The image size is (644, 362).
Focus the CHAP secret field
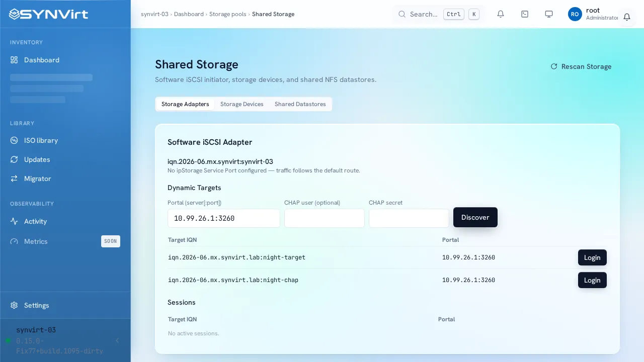(x=409, y=218)
